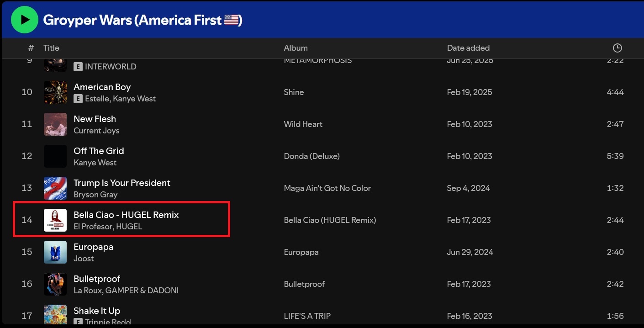Open Europapa album artwork

pyautogui.click(x=55, y=252)
